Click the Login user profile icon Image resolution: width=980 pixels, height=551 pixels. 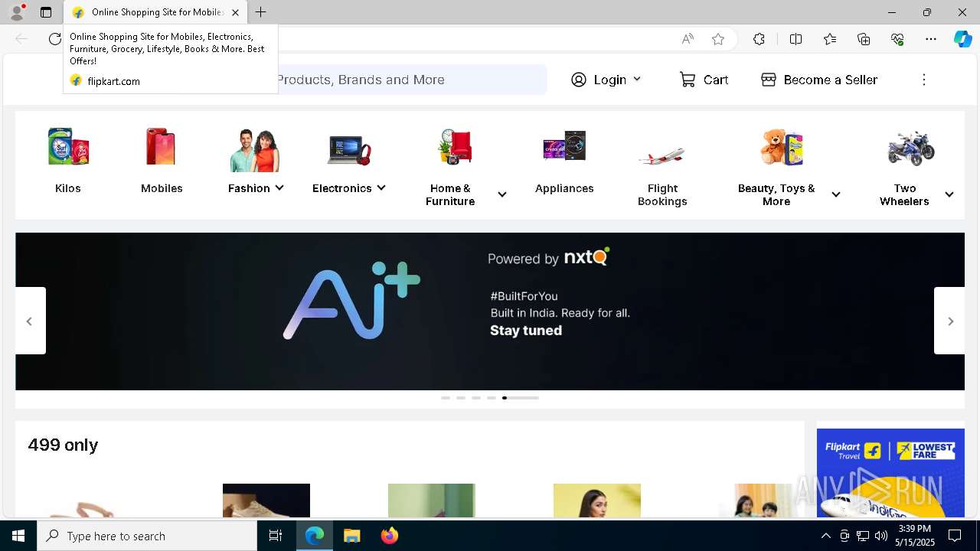[x=579, y=80]
